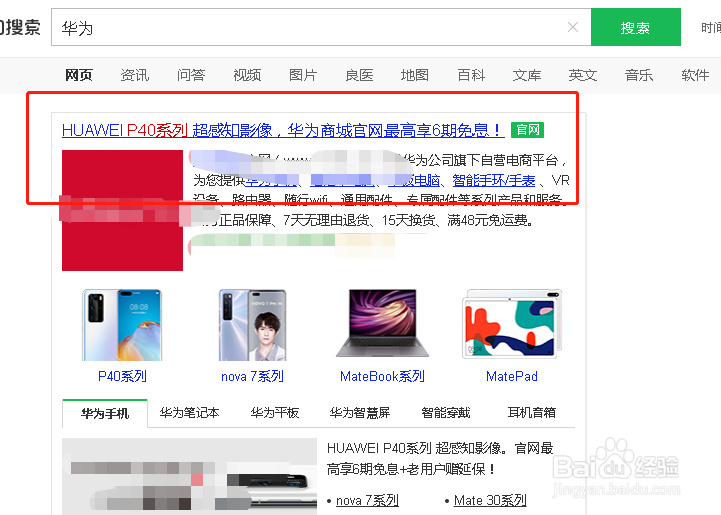This screenshot has height=515, width=721.
Task: Switch to the 英文 tab
Action: (x=583, y=75)
